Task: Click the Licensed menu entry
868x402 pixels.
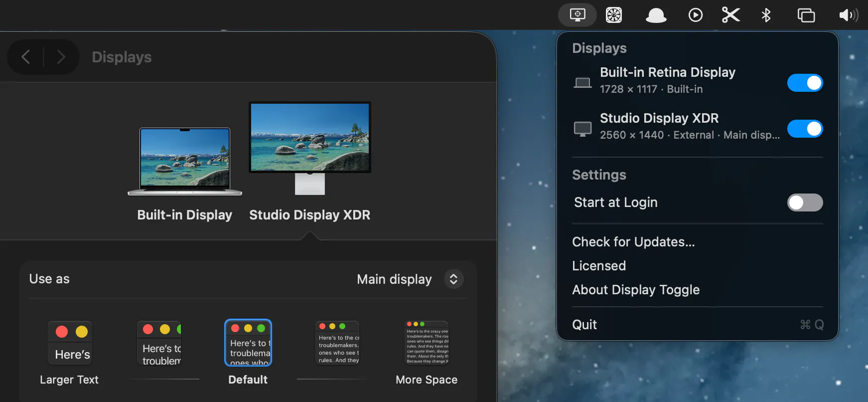Action: (599, 266)
